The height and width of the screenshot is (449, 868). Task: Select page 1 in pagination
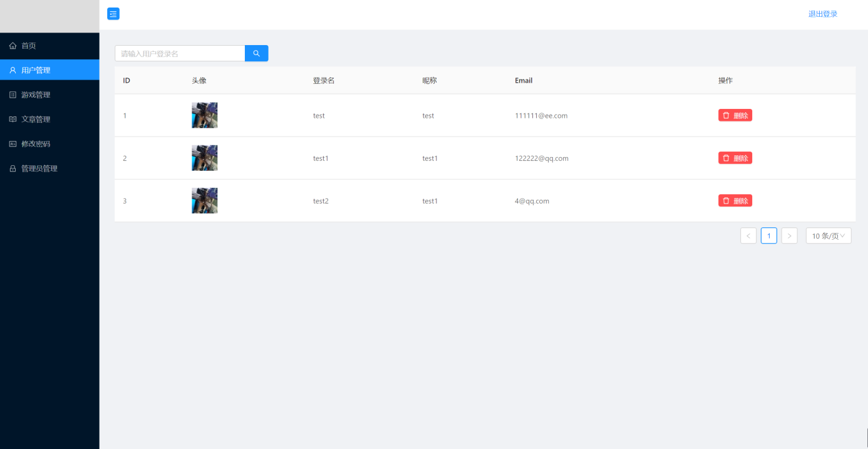click(769, 235)
